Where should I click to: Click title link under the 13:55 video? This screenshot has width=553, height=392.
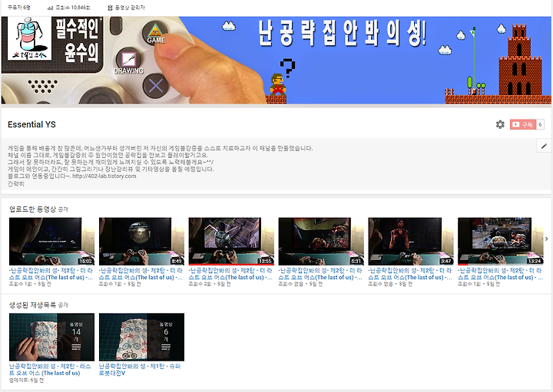230,274
